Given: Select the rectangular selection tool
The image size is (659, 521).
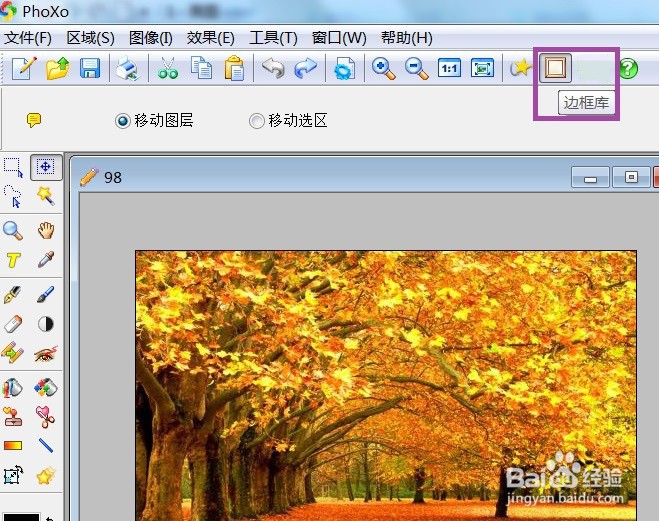Looking at the screenshot, I should (13, 167).
